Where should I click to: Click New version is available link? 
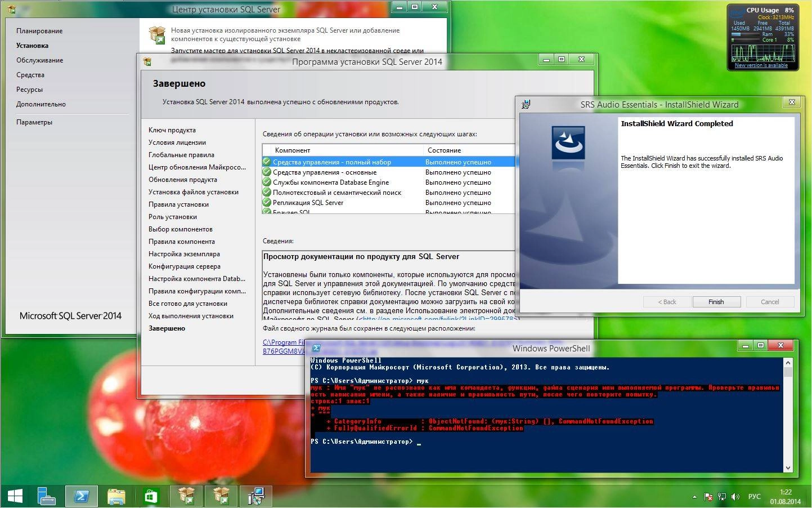coord(761,65)
